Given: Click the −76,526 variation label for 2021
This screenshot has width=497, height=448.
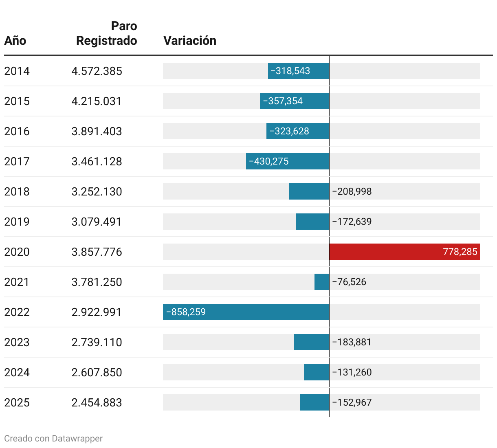Looking at the screenshot, I should [349, 282].
